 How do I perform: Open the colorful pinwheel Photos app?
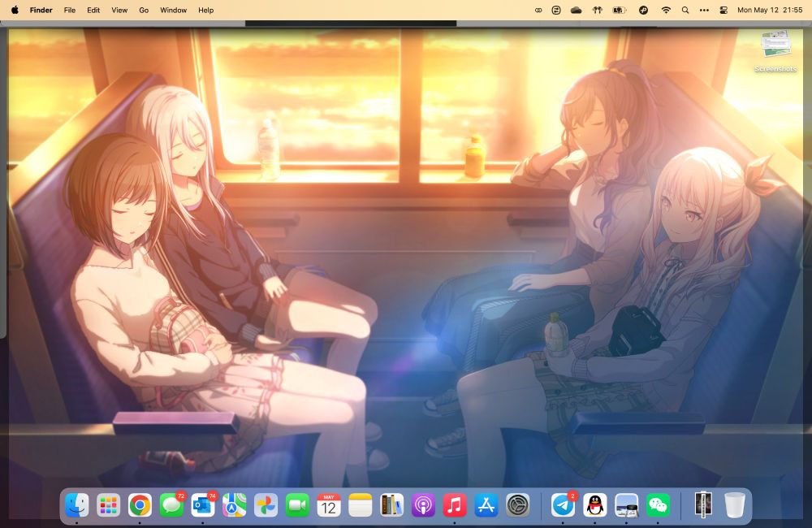(x=266, y=504)
